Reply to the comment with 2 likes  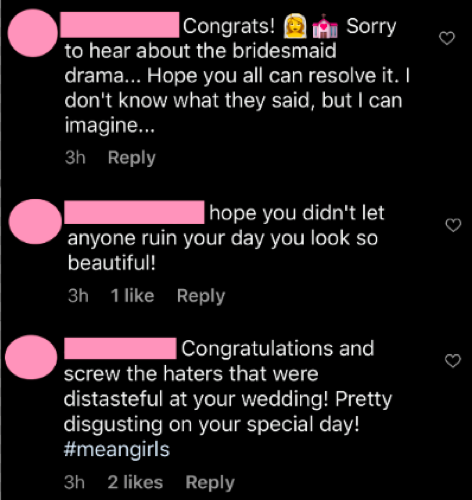pos(210,482)
